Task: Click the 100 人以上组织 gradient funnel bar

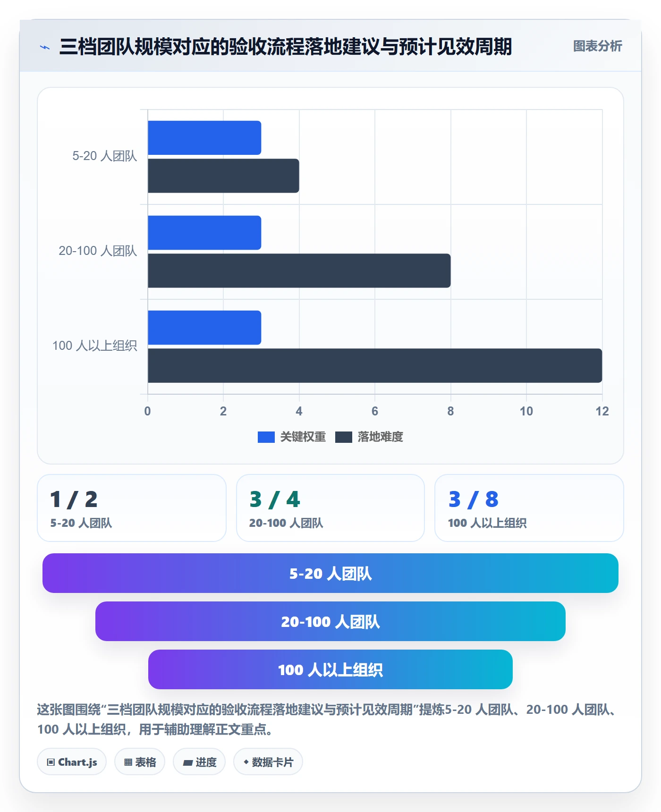Action: (330, 669)
